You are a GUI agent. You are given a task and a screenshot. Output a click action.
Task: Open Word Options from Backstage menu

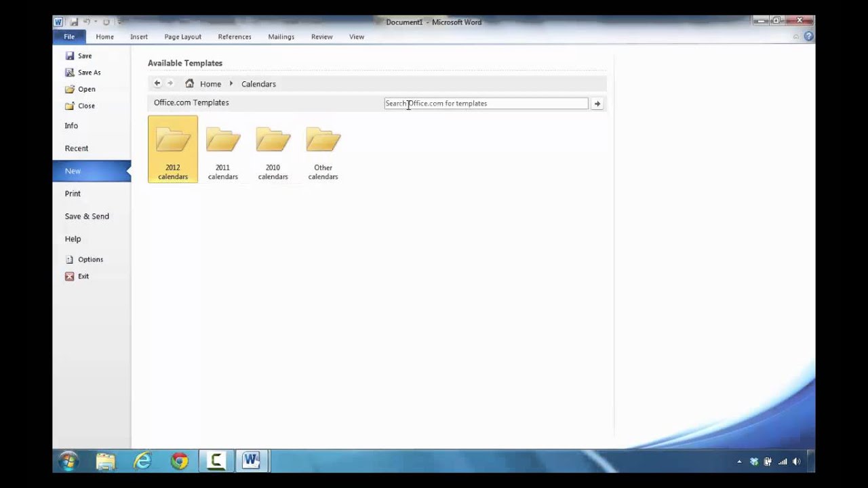(x=84, y=260)
